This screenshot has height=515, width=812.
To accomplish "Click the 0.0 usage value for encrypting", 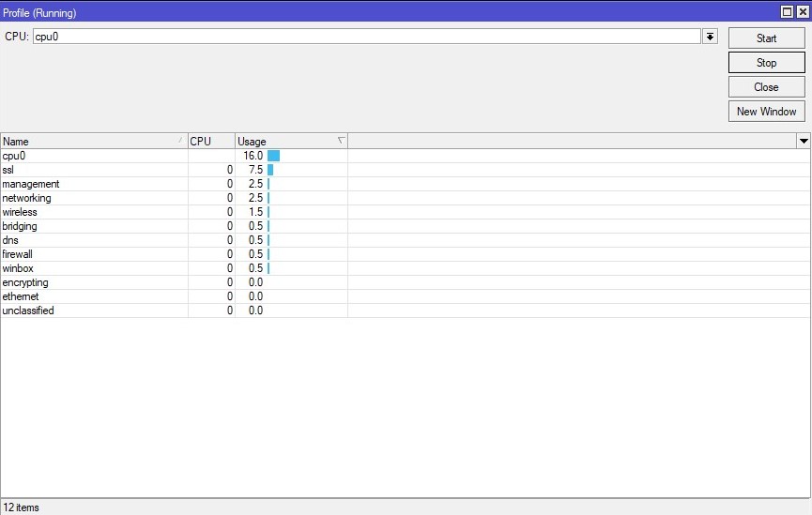I will tap(256, 282).
